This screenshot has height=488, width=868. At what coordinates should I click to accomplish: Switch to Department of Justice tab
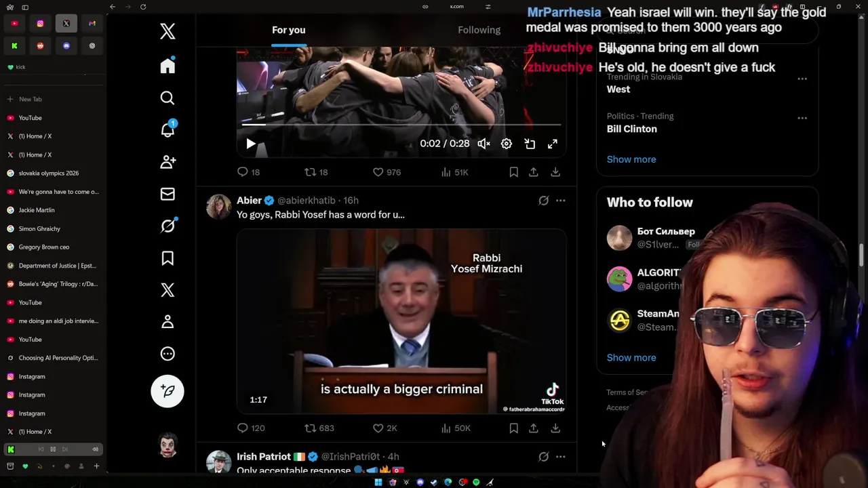(x=53, y=266)
